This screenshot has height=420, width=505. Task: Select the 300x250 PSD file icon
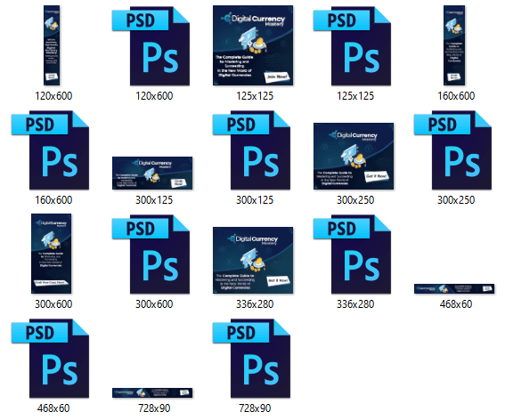452,150
